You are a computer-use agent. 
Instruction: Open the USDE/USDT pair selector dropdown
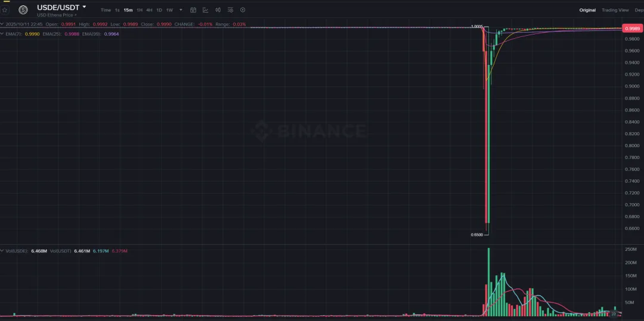click(84, 7)
